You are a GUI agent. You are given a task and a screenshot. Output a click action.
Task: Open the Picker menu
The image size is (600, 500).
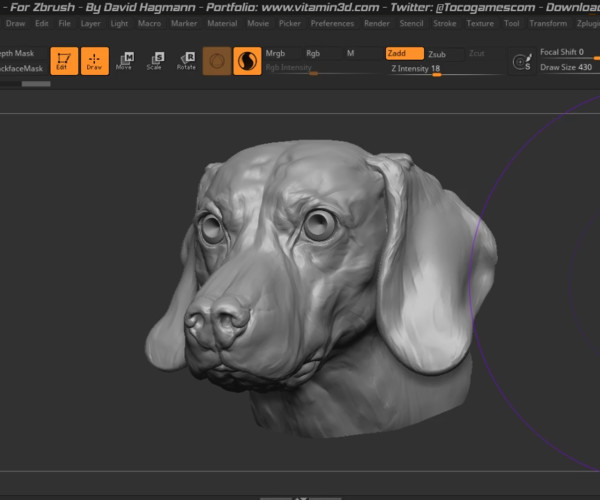click(290, 23)
